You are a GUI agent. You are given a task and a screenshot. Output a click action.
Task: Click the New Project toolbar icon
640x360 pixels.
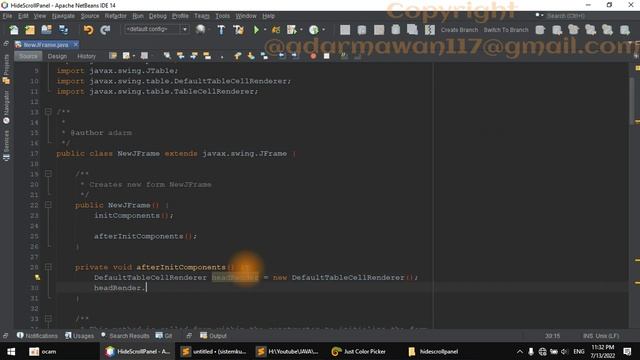30,30
